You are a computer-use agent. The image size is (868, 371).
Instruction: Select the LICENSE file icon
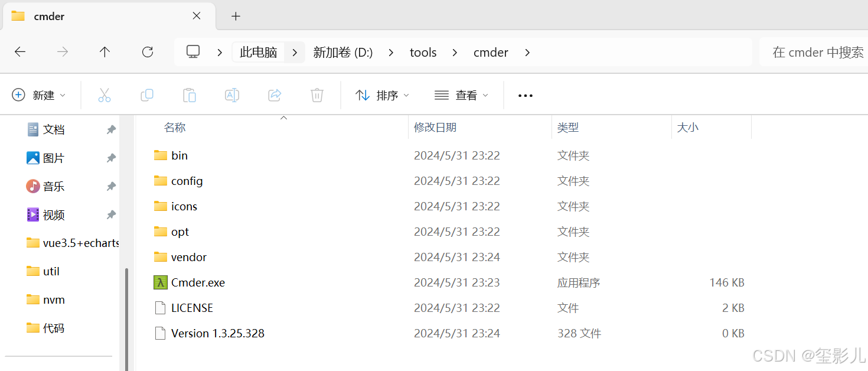tap(160, 308)
